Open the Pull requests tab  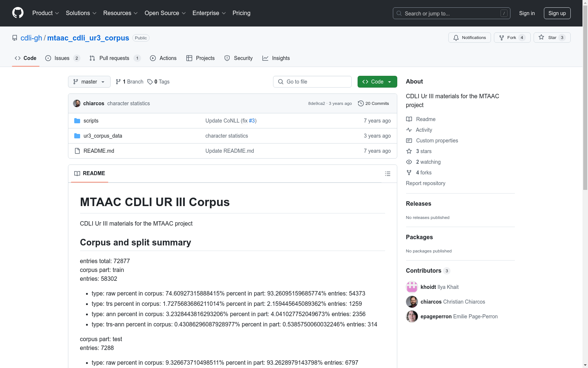click(x=115, y=58)
